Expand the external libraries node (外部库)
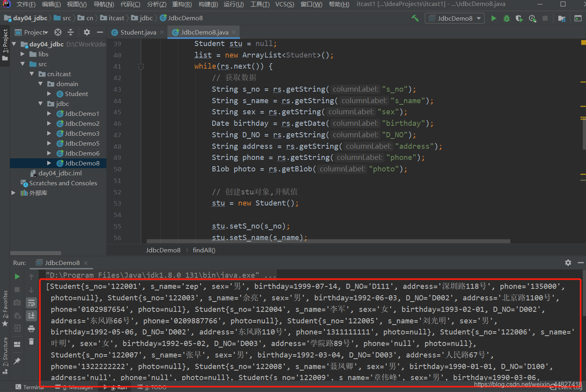This screenshot has height=392, width=586. (13, 193)
